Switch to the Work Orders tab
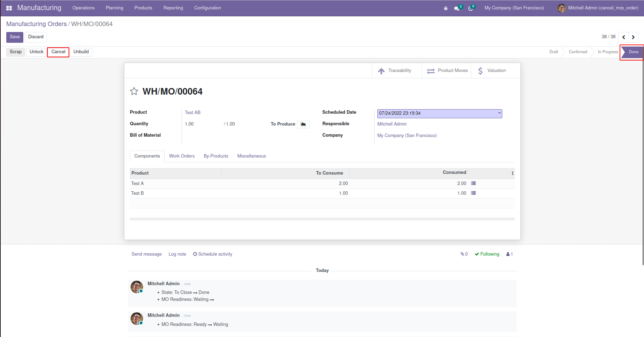Image resolution: width=644 pixels, height=337 pixels. (x=182, y=156)
